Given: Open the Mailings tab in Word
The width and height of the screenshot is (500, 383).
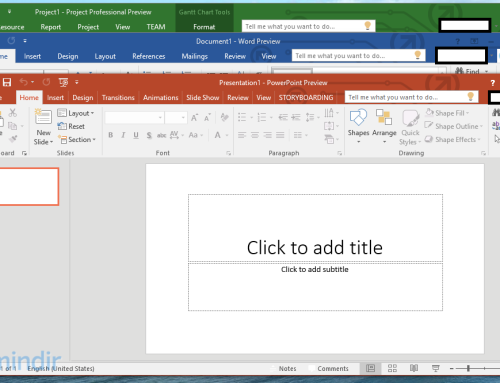Looking at the screenshot, I should pos(194,56).
